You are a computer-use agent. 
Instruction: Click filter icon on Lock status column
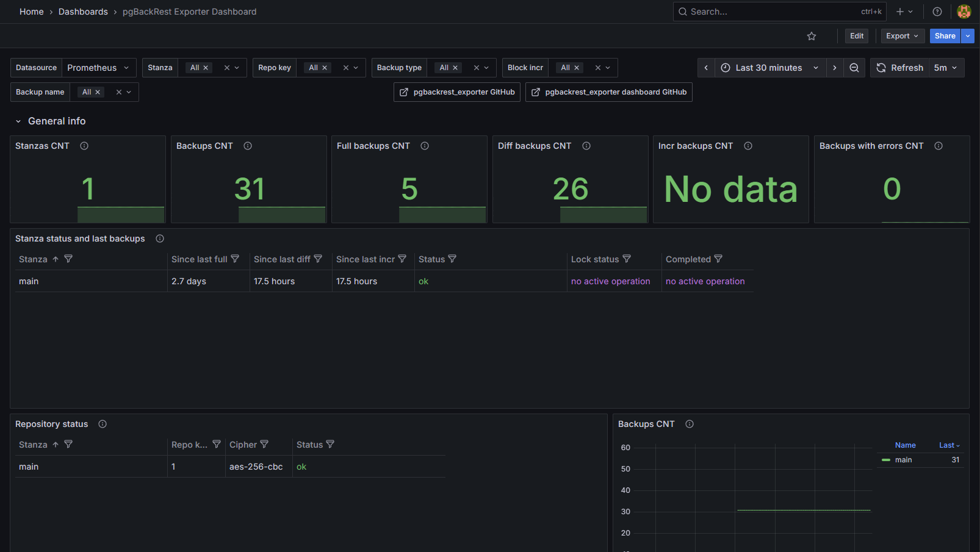tap(627, 259)
